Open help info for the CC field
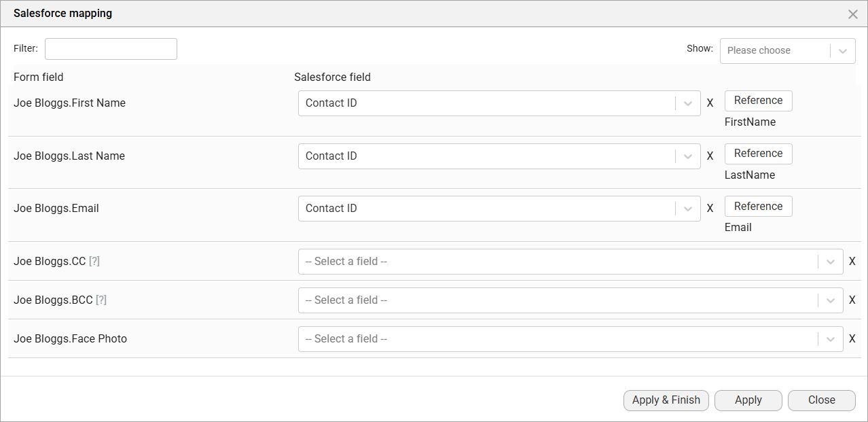The height and width of the screenshot is (422, 868). (94, 261)
